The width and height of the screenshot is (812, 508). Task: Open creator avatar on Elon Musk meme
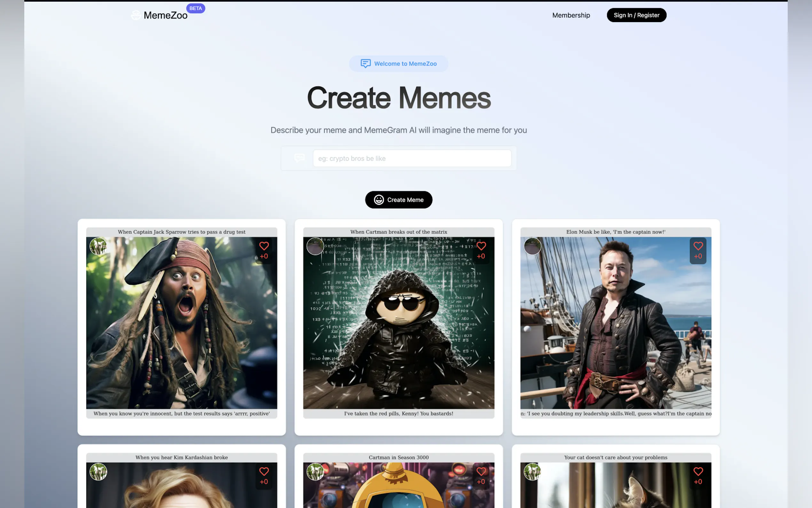532,246
